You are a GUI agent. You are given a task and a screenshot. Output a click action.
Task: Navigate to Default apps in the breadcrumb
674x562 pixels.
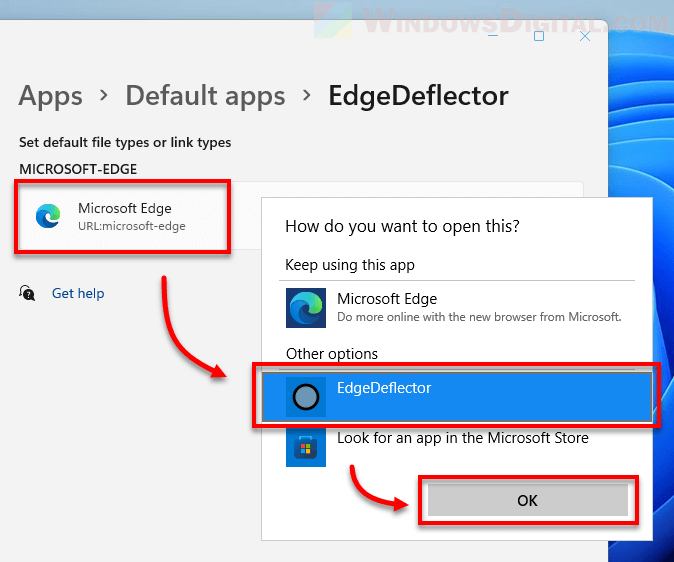click(x=205, y=95)
